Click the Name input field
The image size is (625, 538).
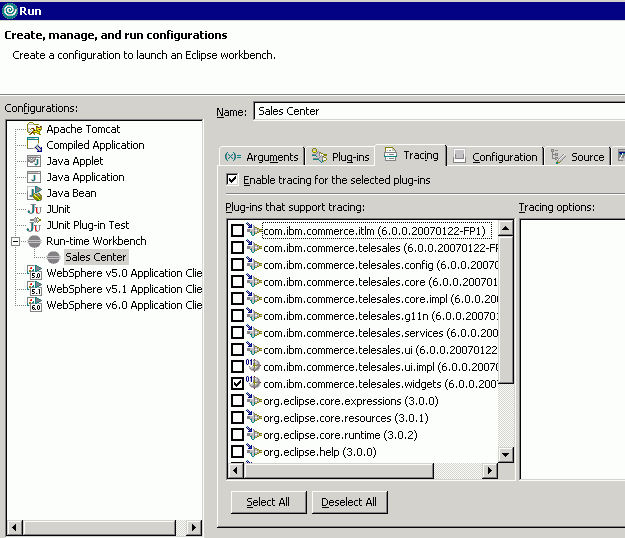(x=439, y=111)
